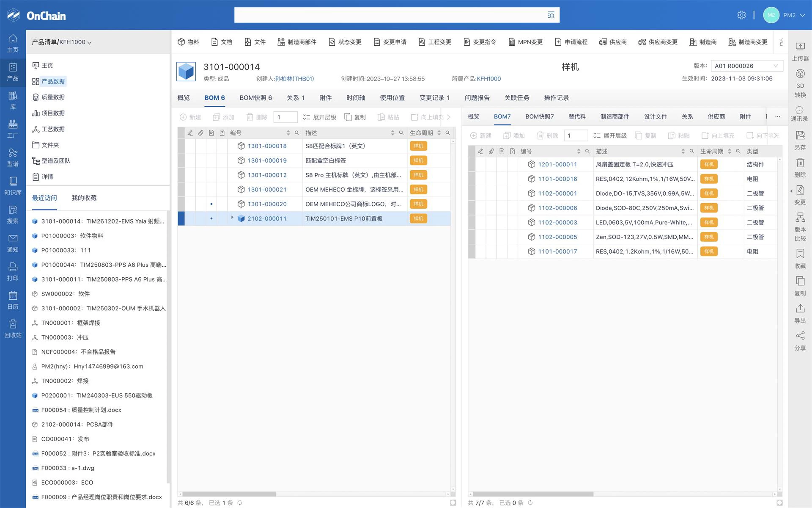This screenshot has width=812, height=508.
Task: Sort the right BOM 生命周期 column
Action: 730,151
